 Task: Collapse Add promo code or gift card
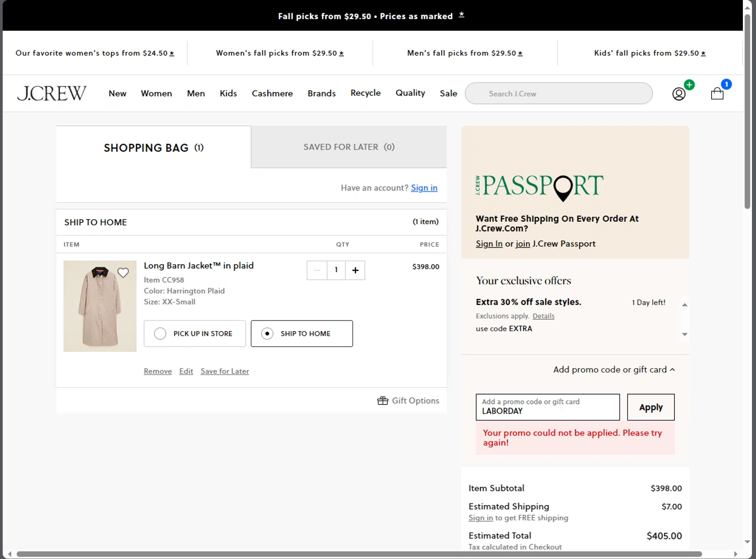[x=614, y=369]
